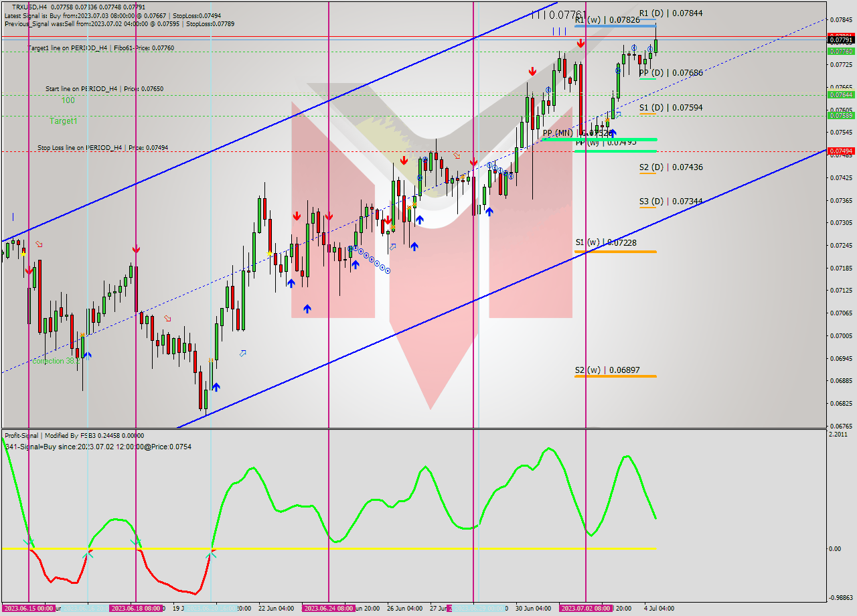The height and width of the screenshot is (616, 857).
Task: Click the 0.07245 price scale value
Action: (x=841, y=245)
